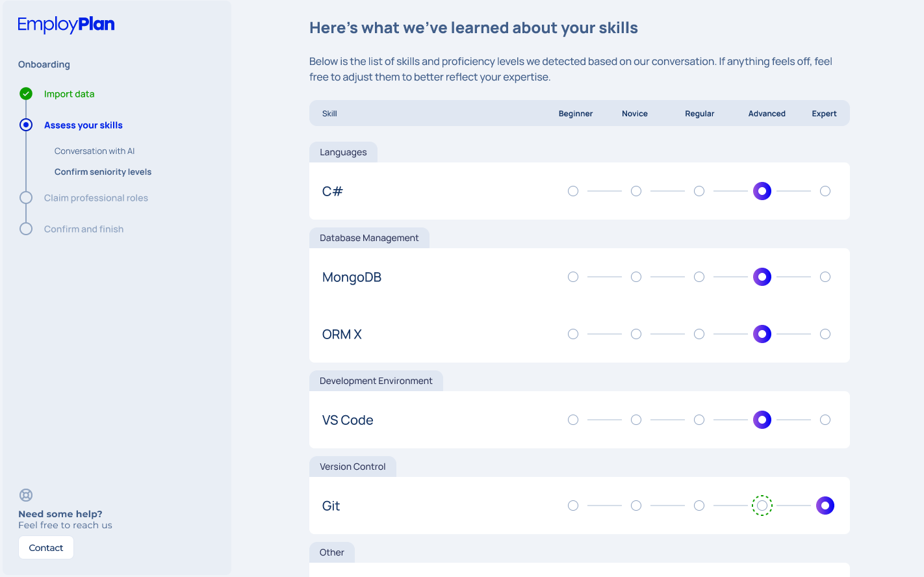This screenshot has width=924, height=577.
Task: Set Git proficiency to Regular
Action: (699, 506)
